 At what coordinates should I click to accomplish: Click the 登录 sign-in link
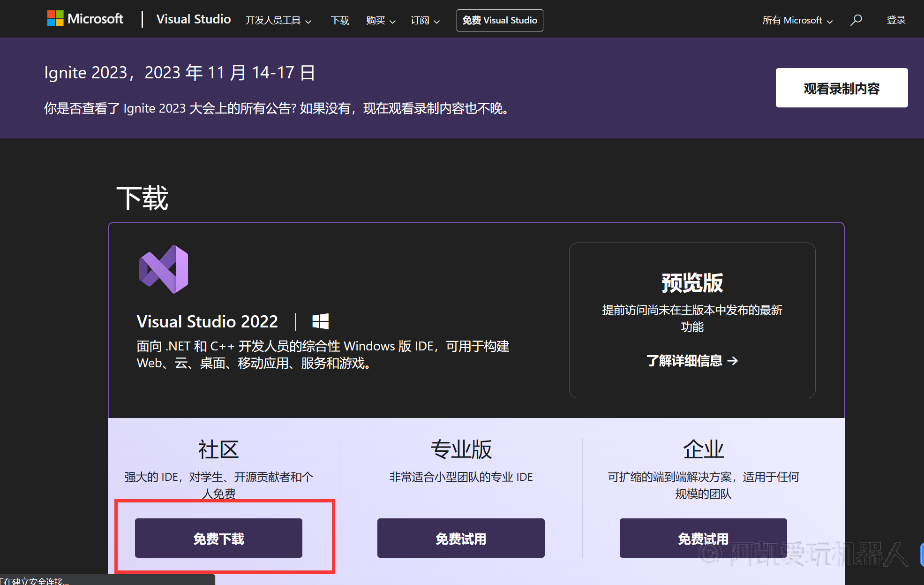tap(896, 20)
